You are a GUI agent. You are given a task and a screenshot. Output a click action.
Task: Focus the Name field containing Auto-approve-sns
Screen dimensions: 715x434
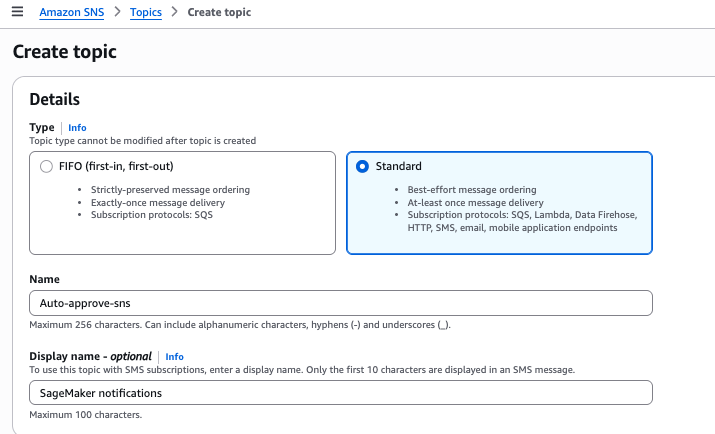340,303
